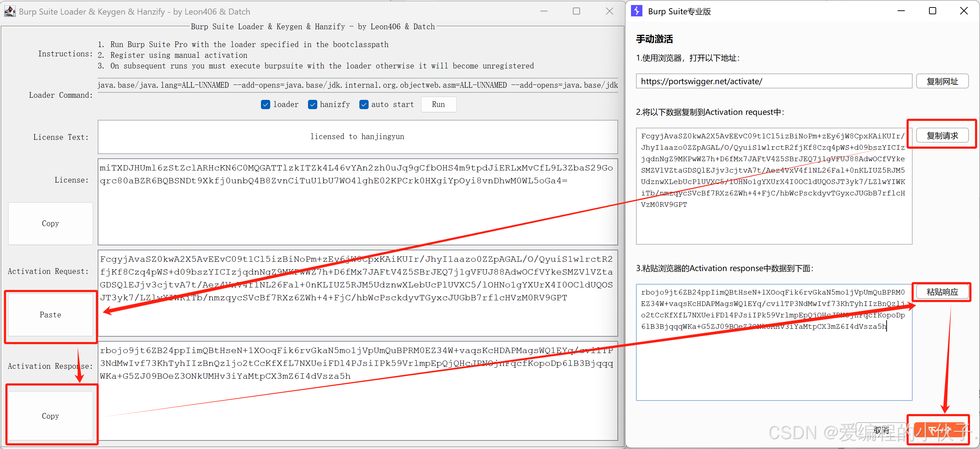Maximize the Burp Suite专业版 dialog

(x=933, y=11)
